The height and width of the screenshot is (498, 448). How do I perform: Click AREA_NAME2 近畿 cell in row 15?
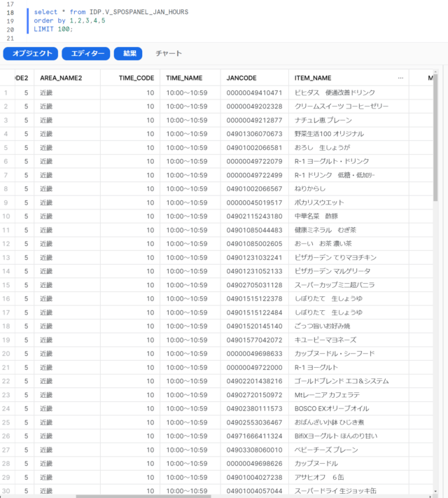[67, 285]
